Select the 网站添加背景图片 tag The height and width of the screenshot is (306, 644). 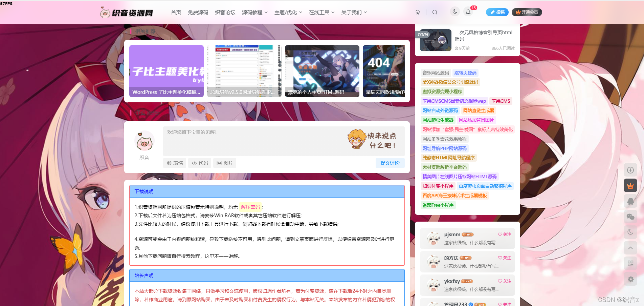tap(476, 120)
